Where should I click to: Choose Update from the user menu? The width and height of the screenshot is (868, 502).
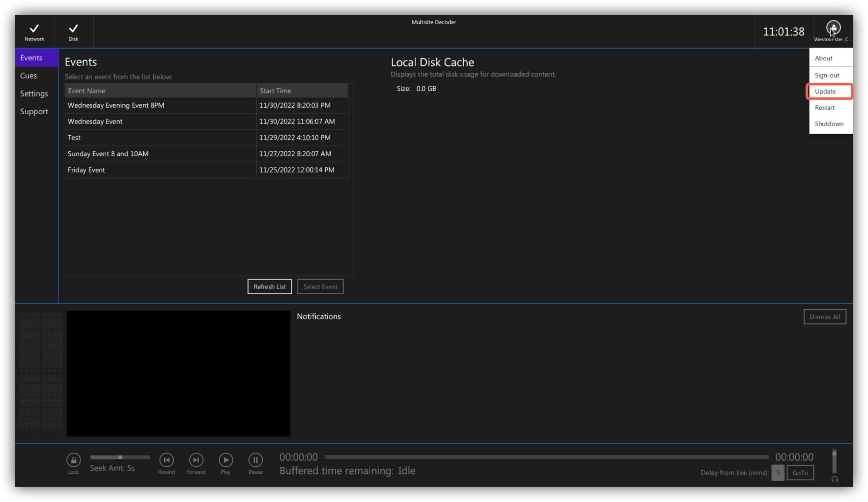click(x=825, y=91)
